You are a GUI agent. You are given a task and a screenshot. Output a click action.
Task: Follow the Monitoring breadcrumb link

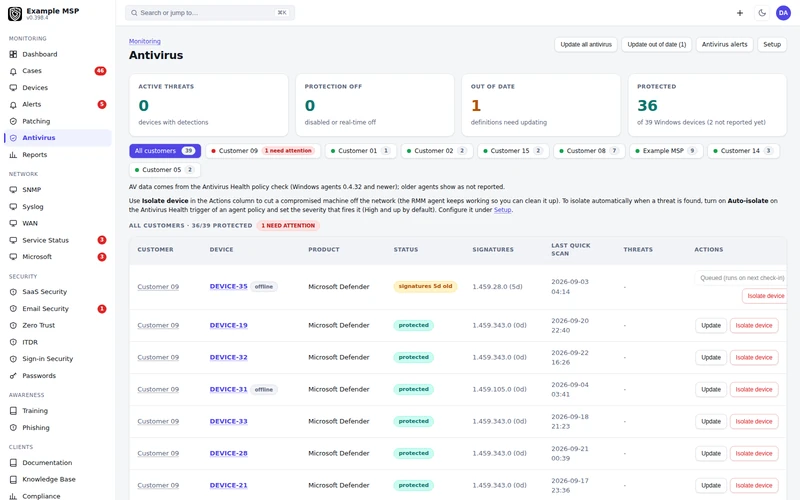coord(144,41)
